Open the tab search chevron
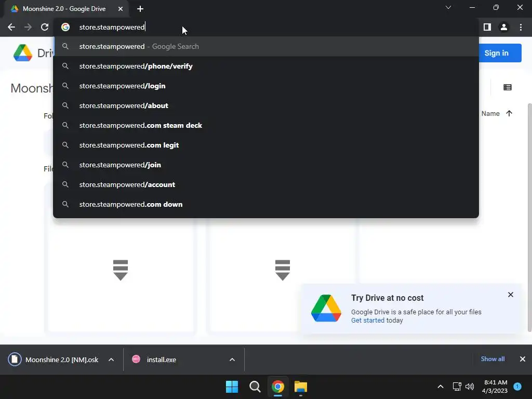 448,7
